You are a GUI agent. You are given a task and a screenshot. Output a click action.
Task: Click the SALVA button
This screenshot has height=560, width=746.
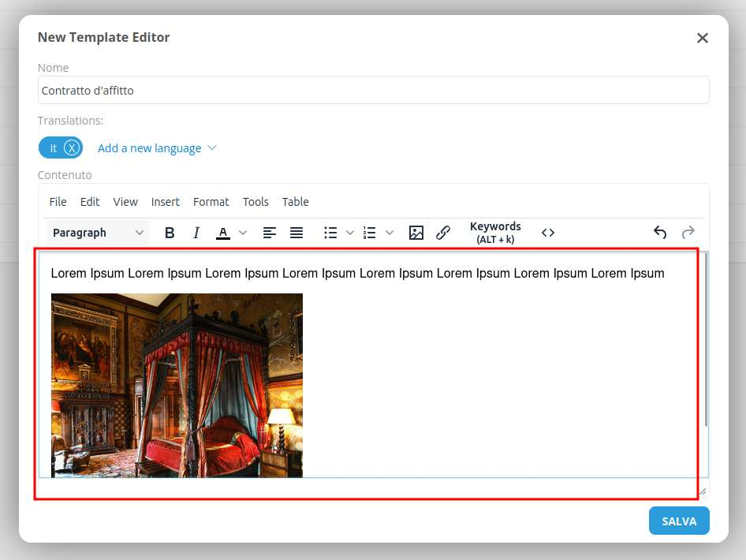[x=678, y=521]
